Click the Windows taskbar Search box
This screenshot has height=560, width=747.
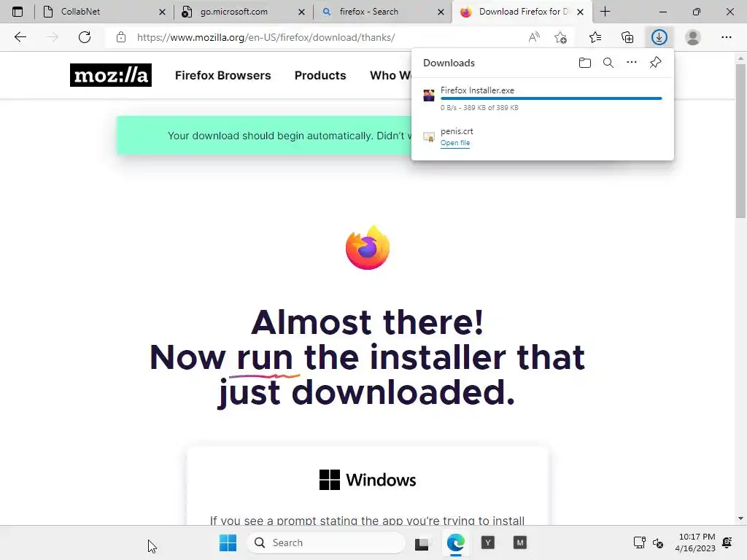[x=326, y=542]
